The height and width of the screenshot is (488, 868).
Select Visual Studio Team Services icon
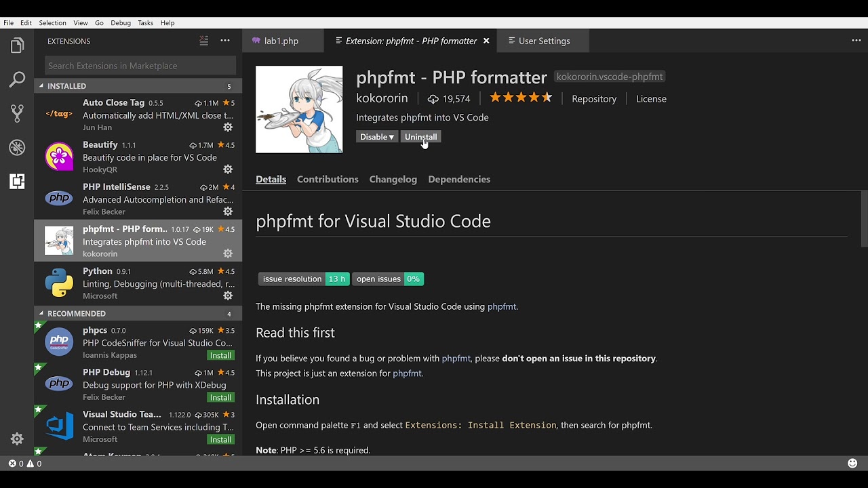click(59, 426)
